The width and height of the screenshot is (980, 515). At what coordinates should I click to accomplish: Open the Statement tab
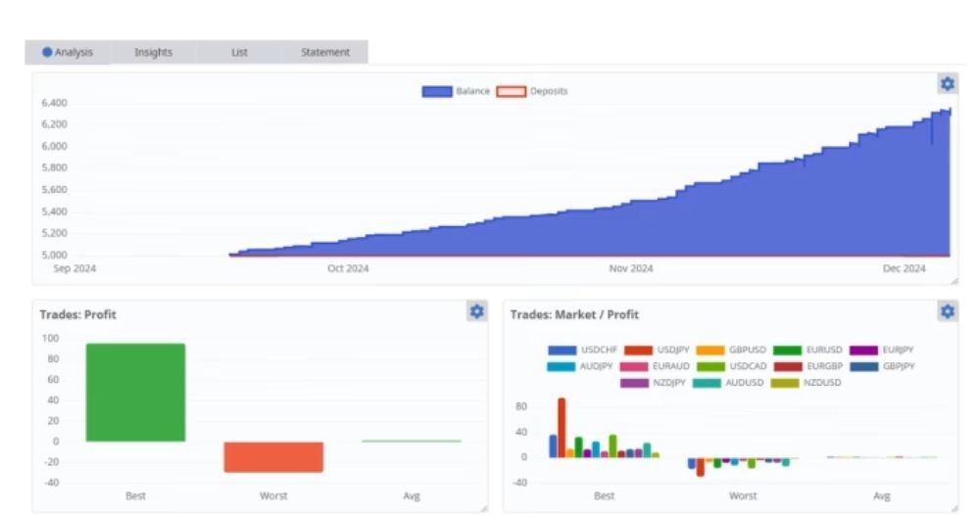(x=324, y=52)
